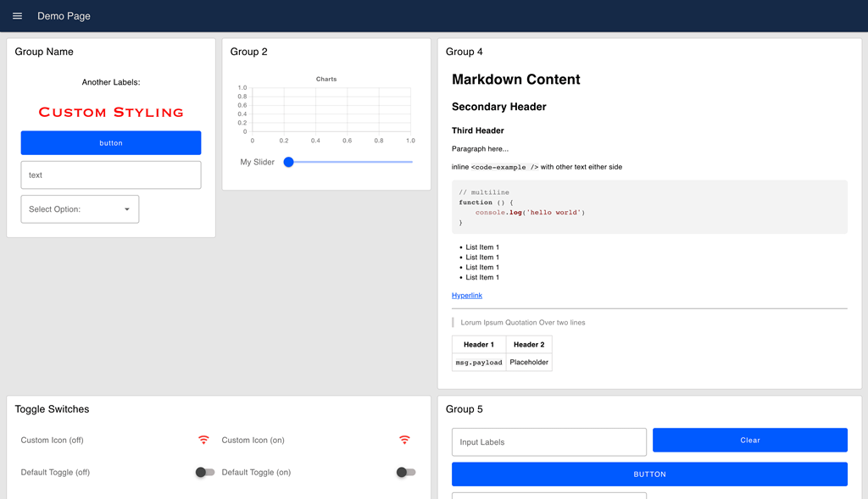Click the text input field

(111, 175)
